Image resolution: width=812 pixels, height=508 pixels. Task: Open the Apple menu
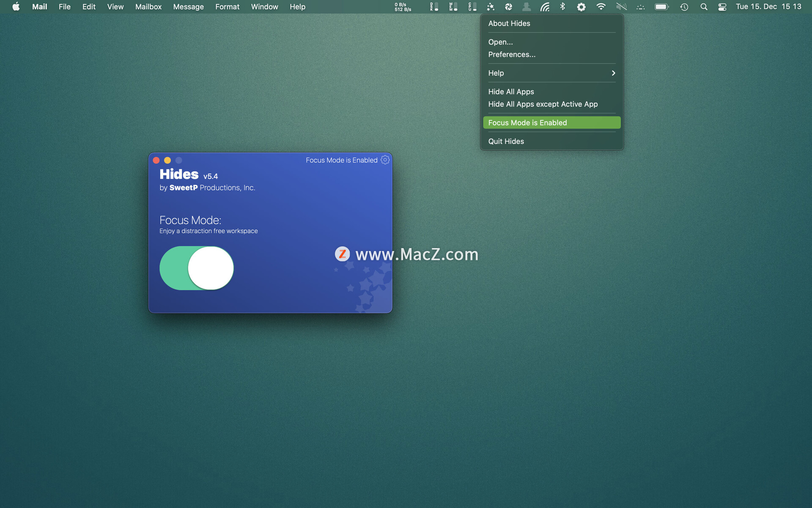[16, 7]
